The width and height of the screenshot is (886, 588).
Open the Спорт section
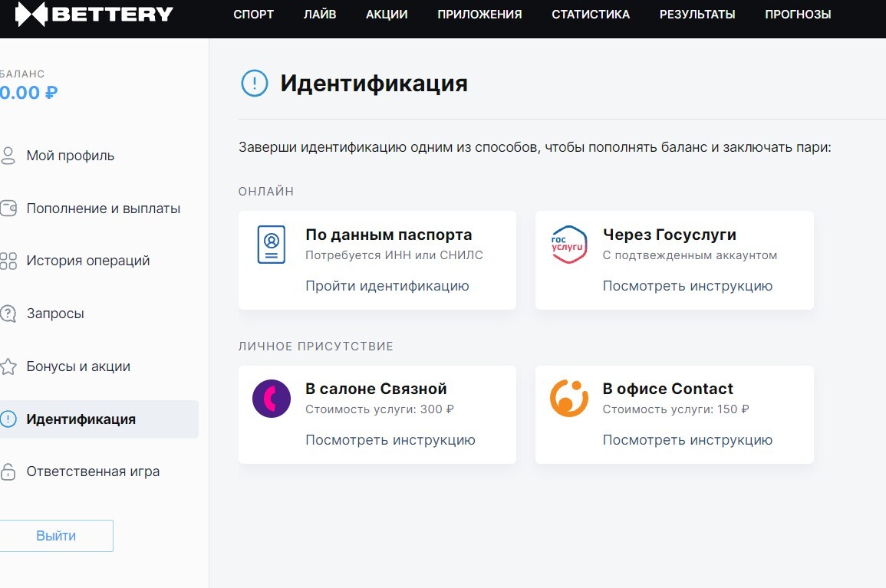[x=253, y=14]
